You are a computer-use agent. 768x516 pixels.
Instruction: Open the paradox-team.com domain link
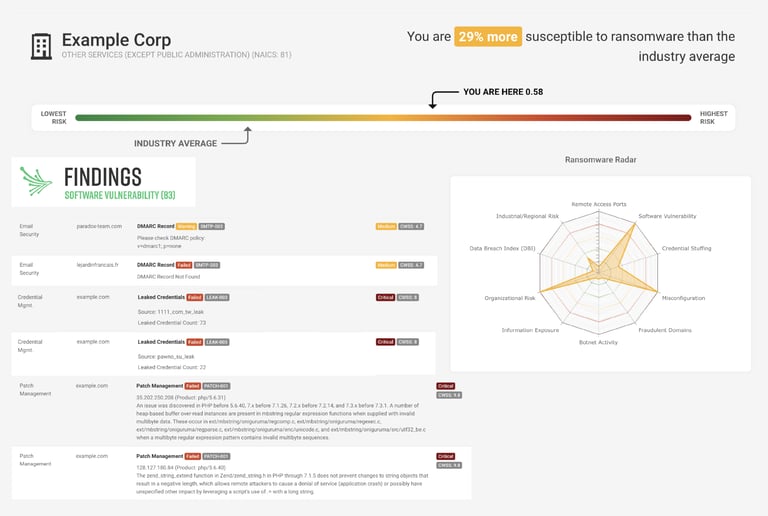tap(99, 226)
